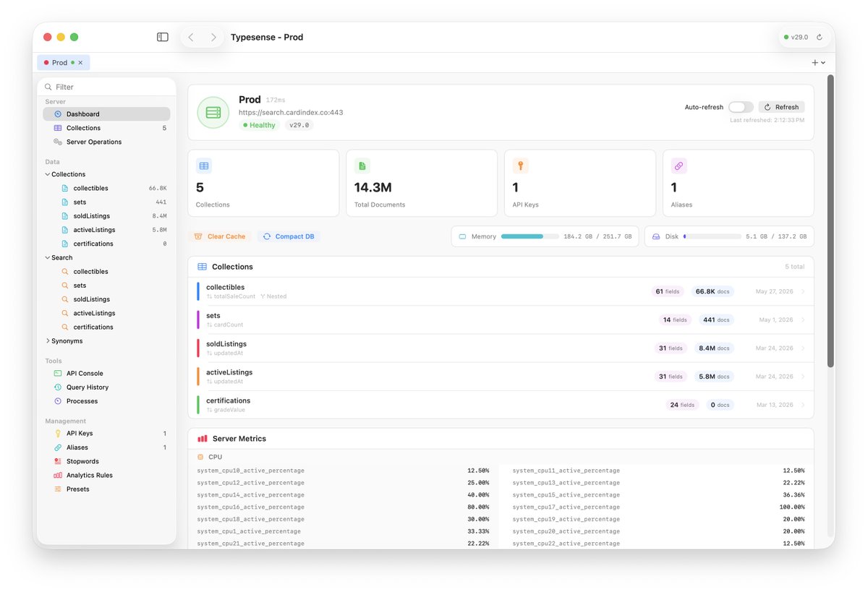Viewport: 868px width, 592px height.
Task: Click the 61 fields badge
Action: pos(668,291)
